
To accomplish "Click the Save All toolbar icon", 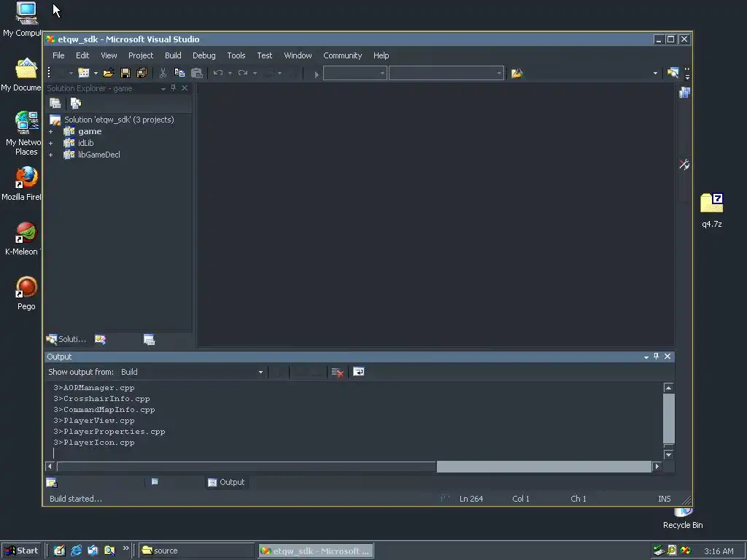I will [x=142, y=73].
